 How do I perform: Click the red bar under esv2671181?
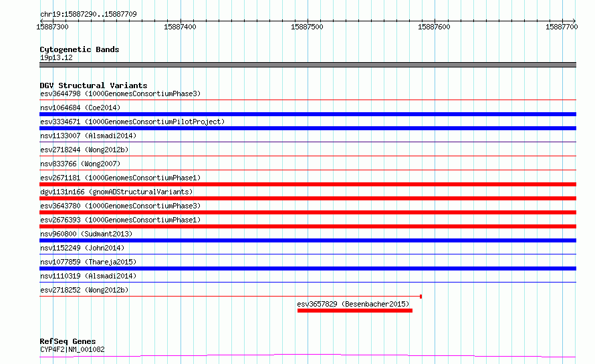308,184
